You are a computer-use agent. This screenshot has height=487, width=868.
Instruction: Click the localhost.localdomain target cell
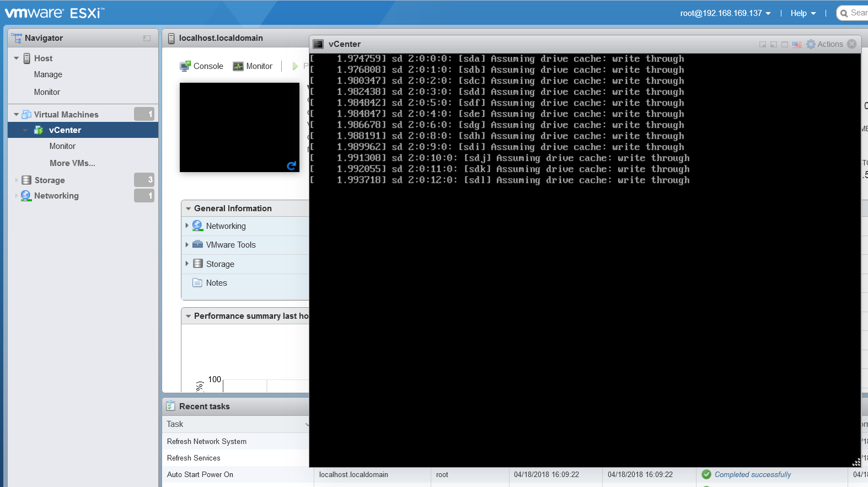[x=353, y=474]
